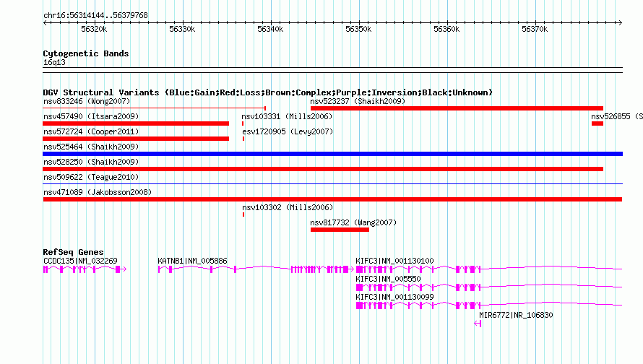This screenshot has height=364, width=643.
Task: Click the MIR6772 small arrow glyph
Action: (478, 324)
